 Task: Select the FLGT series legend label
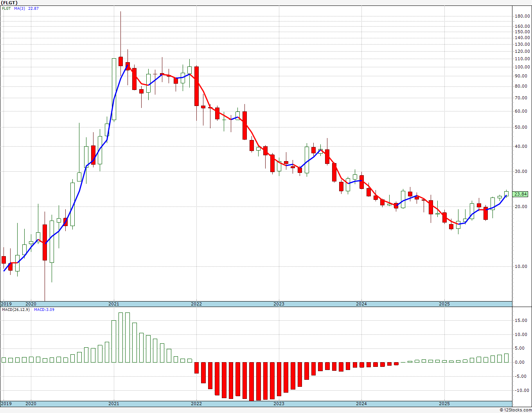[6, 9]
